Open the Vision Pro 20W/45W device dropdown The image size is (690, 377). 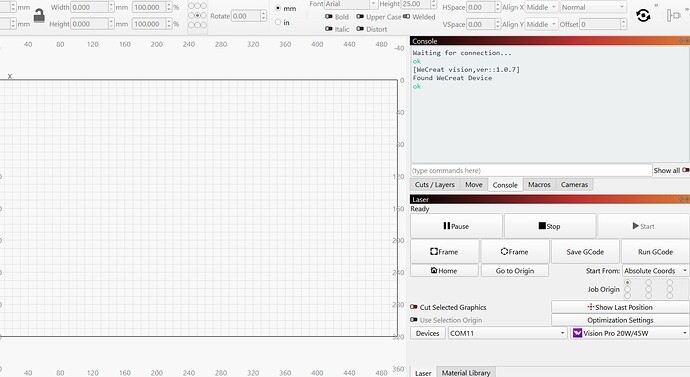(x=630, y=333)
